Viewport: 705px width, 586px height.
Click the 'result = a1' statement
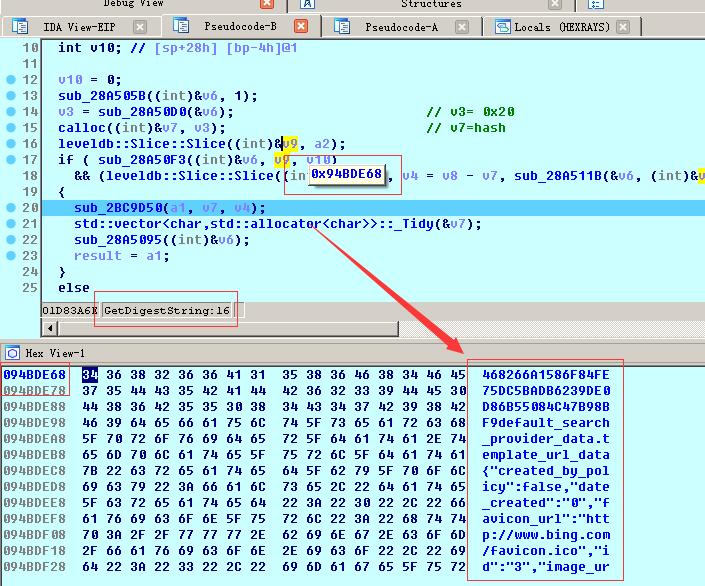pyautogui.click(x=121, y=256)
